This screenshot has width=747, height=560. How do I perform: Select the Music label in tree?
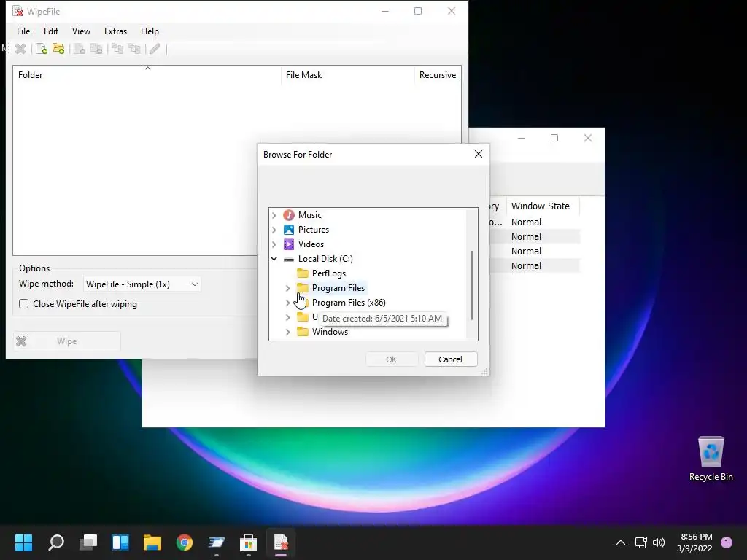tap(309, 215)
